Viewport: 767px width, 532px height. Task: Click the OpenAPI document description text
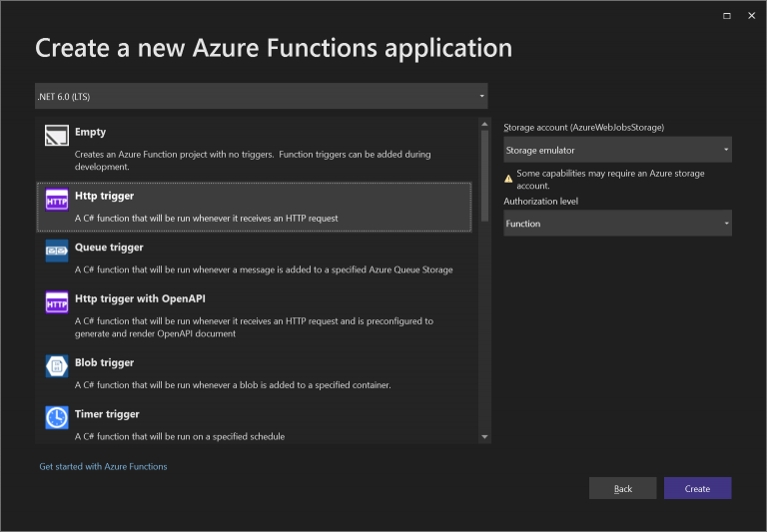pos(254,327)
